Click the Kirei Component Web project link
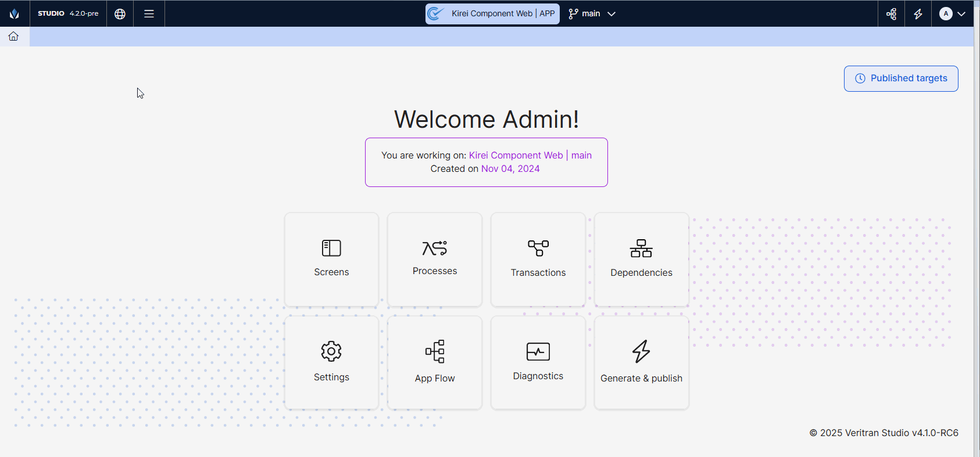This screenshot has width=980, height=457. [516, 155]
